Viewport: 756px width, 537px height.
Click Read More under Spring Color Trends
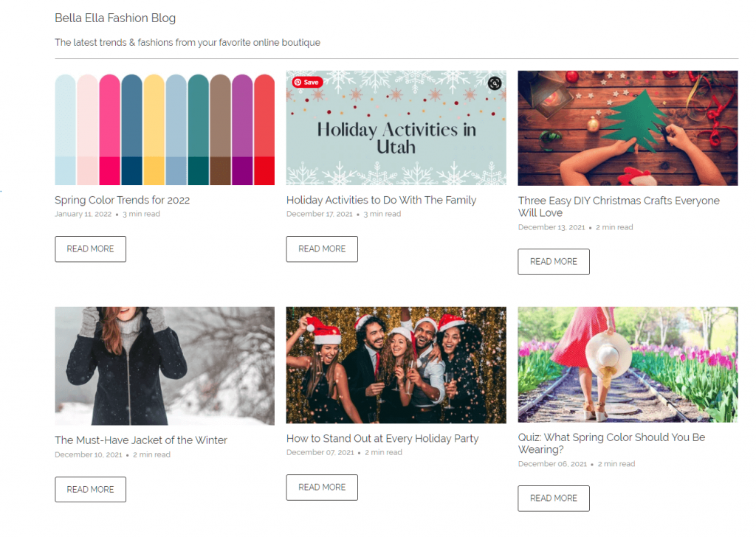[90, 249]
